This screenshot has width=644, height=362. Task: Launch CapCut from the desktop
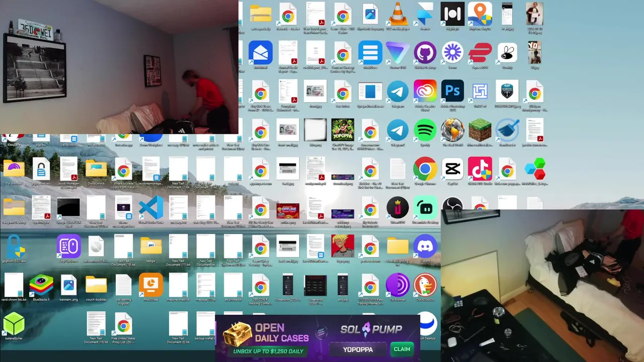(452, 169)
